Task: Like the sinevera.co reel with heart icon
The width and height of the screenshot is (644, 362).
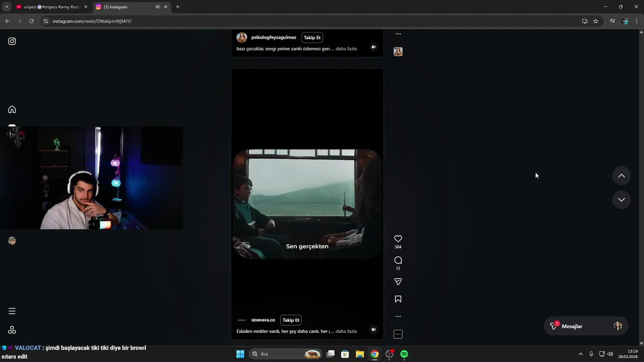Action: [x=398, y=239]
